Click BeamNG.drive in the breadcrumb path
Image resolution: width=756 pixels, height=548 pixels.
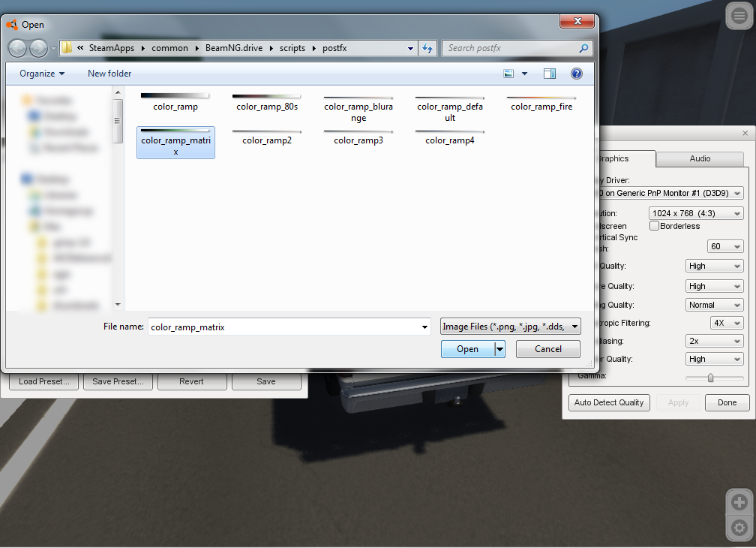(234, 48)
